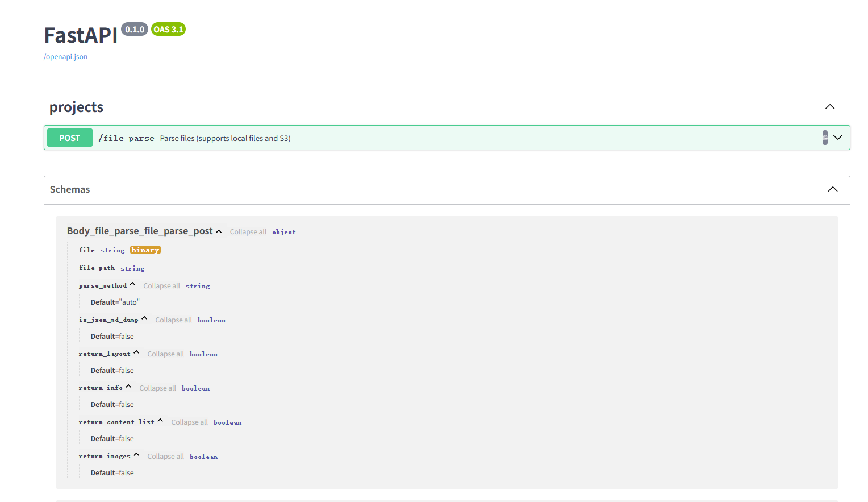This screenshot has width=868, height=502.
Task: Click Collapse all beside return_info
Action: point(158,388)
